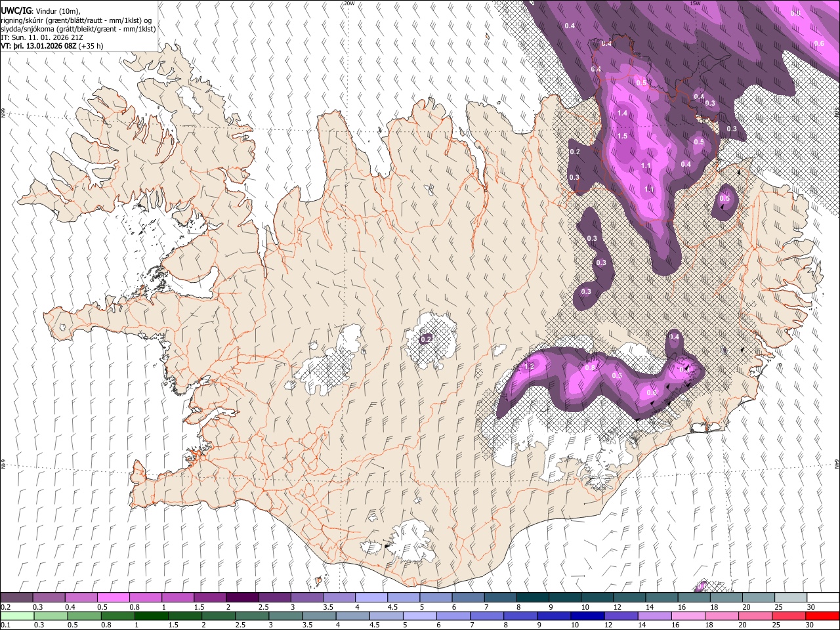Click the pale green swatch at 0.1 in the lower legend
Image resolution: width=840 pixels, height=630 pixels.
pyautogui.click(x=16, y=616)
